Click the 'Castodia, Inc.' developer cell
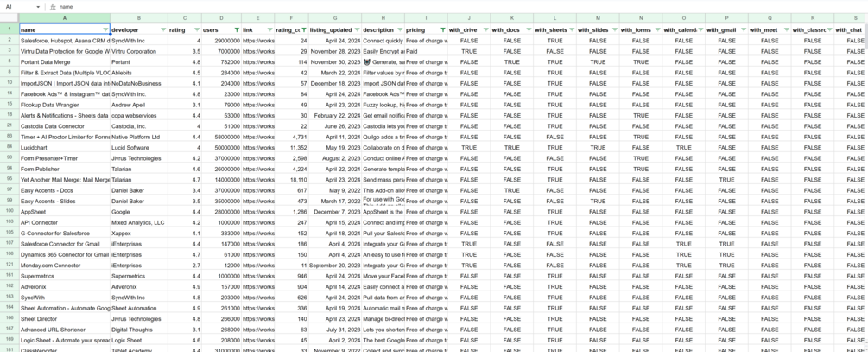 click(139, 126)
